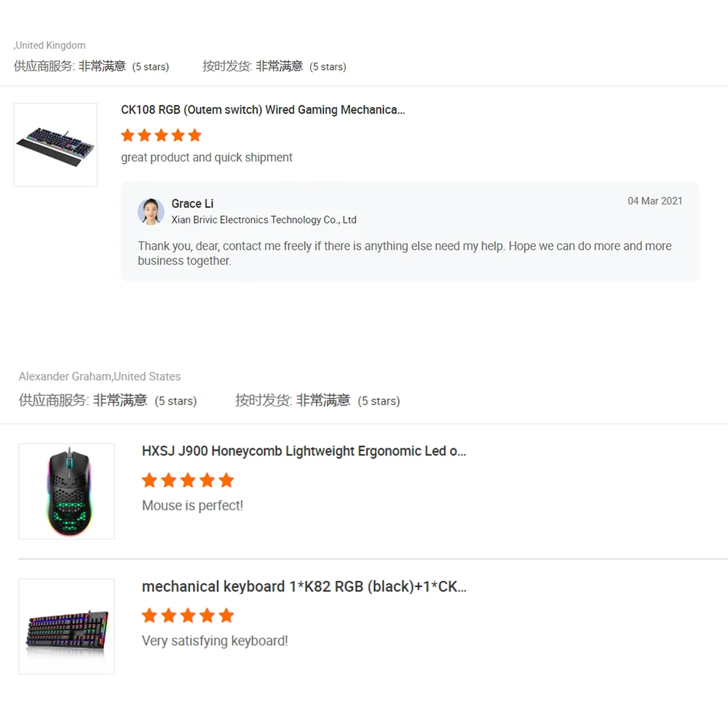Image resolution: width=728 pixels, height=728 pixels.
Task: Click the 'Mouse is perfect!' review text
Action: 192,505
